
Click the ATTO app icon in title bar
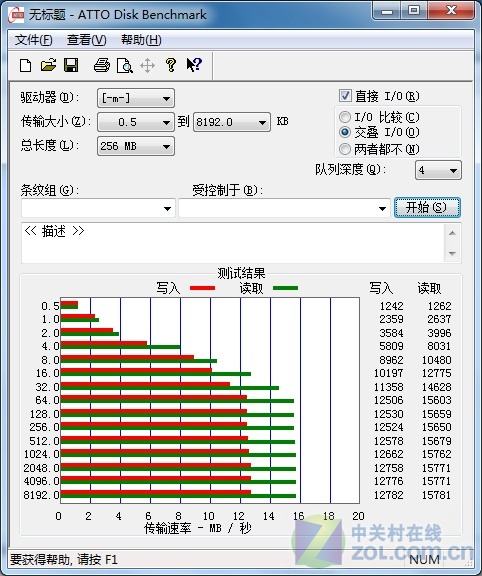[16, 15]
